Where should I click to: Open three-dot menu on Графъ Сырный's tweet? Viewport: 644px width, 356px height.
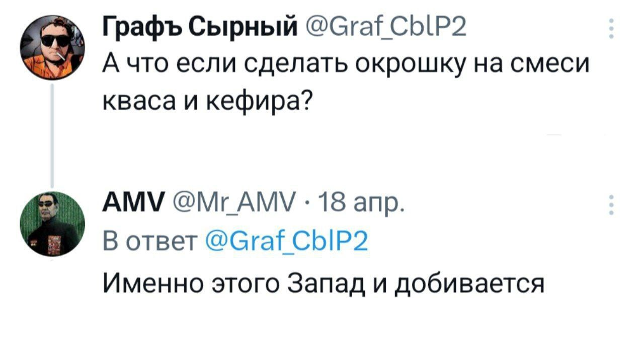click(611, 29)
